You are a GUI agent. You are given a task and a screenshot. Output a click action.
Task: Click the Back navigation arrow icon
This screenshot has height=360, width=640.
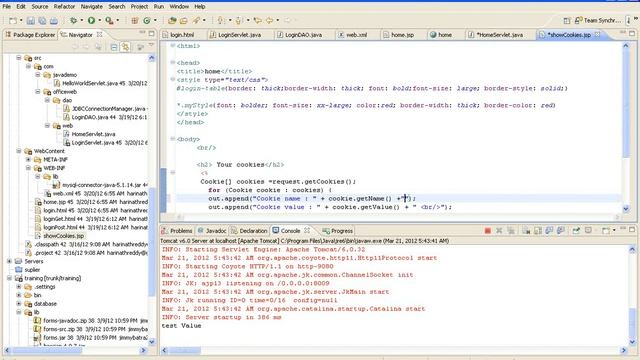(269, 20)
